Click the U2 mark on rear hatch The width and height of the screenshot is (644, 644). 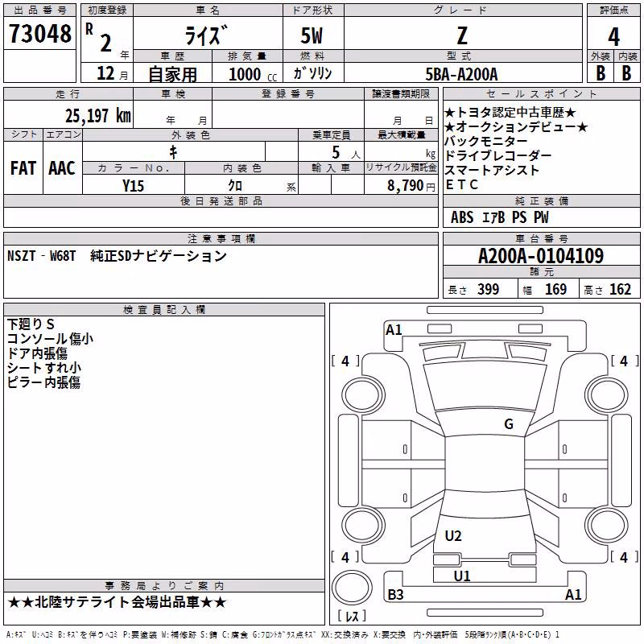(453, 536)
